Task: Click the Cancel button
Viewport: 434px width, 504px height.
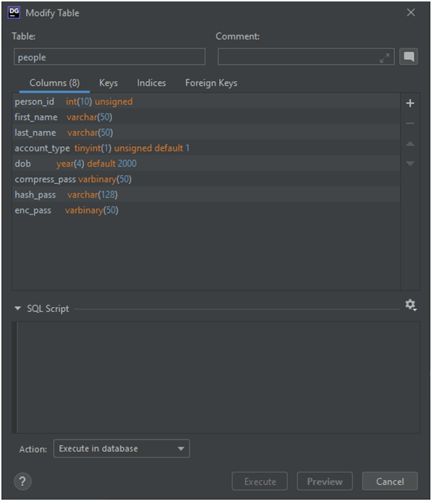Action: coord(390,482)
